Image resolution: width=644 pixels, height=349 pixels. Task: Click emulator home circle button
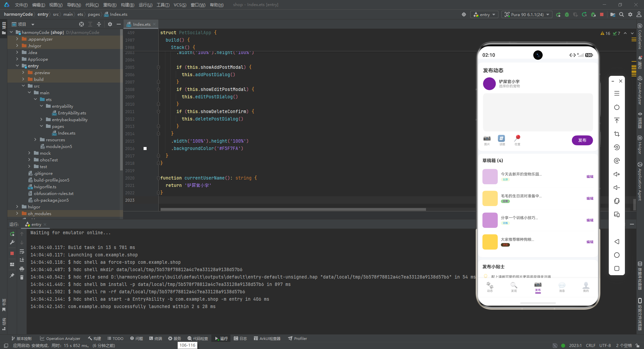[x=617, y=255]
